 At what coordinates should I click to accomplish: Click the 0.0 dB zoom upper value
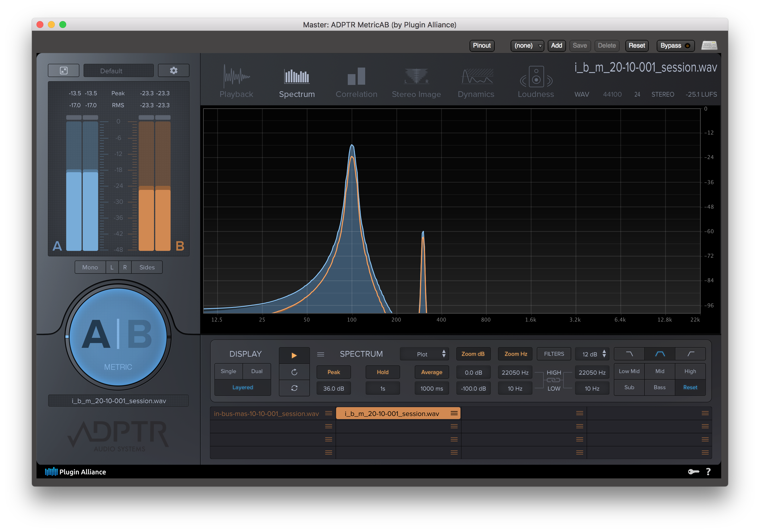[473, 373]
